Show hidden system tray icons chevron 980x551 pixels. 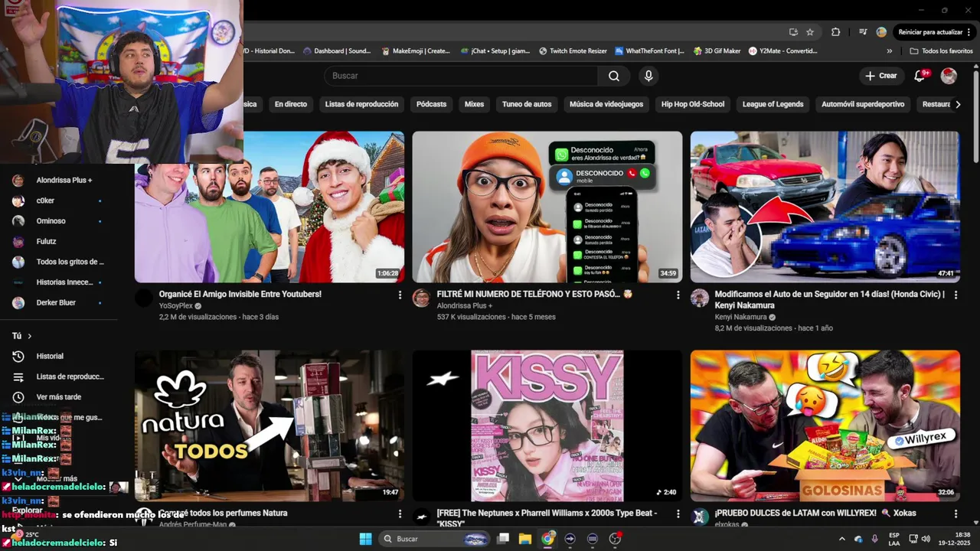[x=842, y=539]
